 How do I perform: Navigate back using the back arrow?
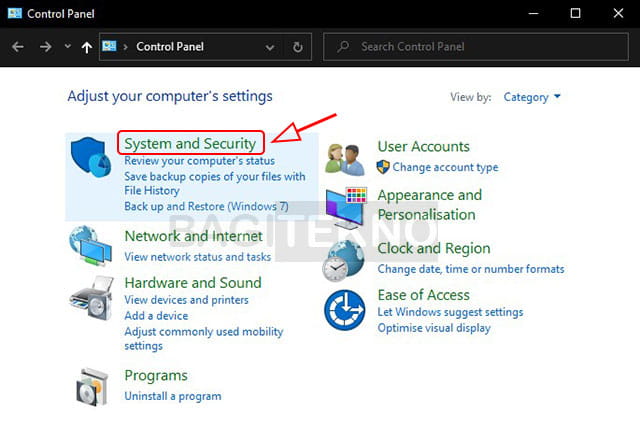click(x=18, y=47)
